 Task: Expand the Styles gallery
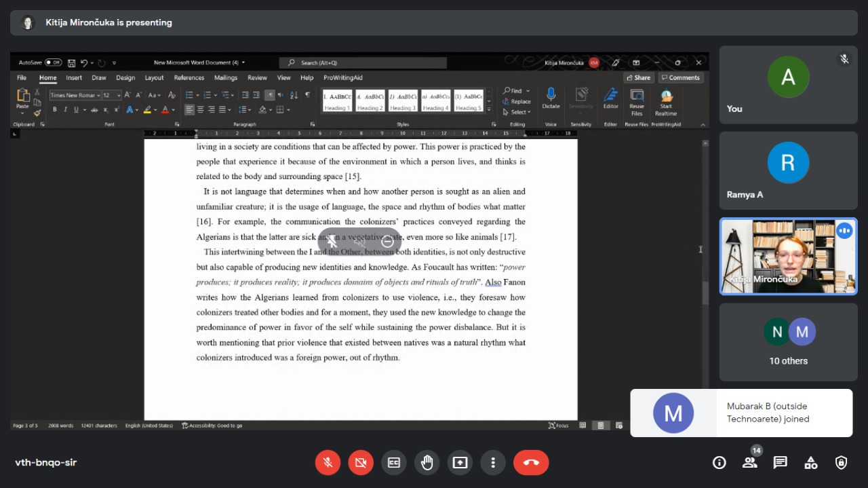(489, 109)
